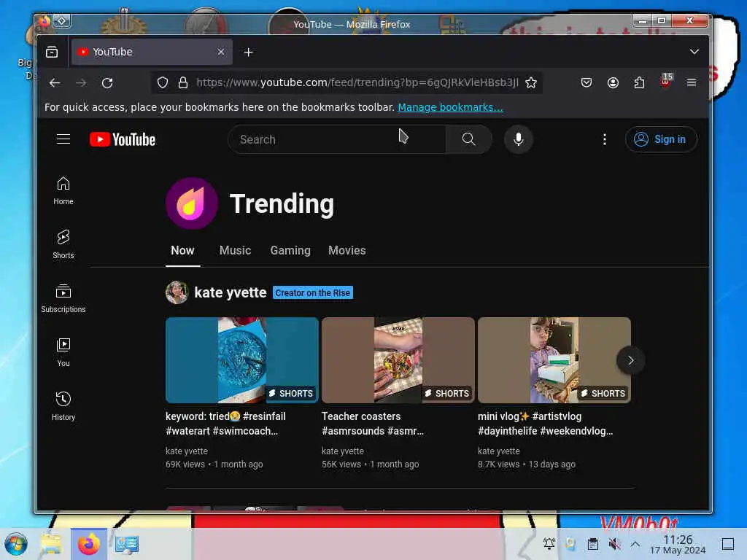Open a new tab with plus
747x560 pixels.
[248, 52]
